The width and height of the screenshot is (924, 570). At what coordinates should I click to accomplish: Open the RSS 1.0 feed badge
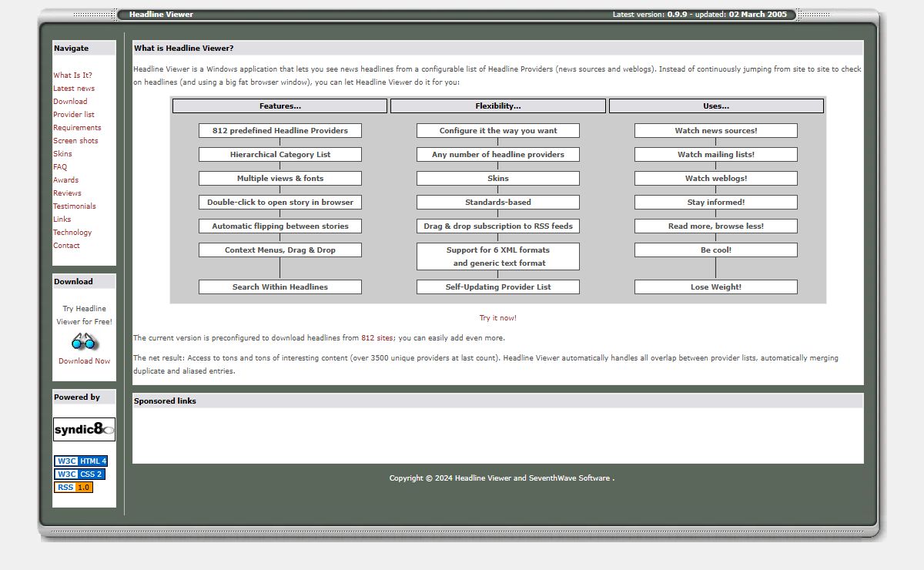73,488
